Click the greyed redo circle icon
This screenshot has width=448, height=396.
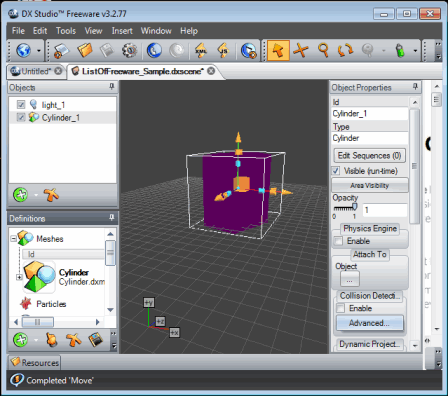coord(176,50)
